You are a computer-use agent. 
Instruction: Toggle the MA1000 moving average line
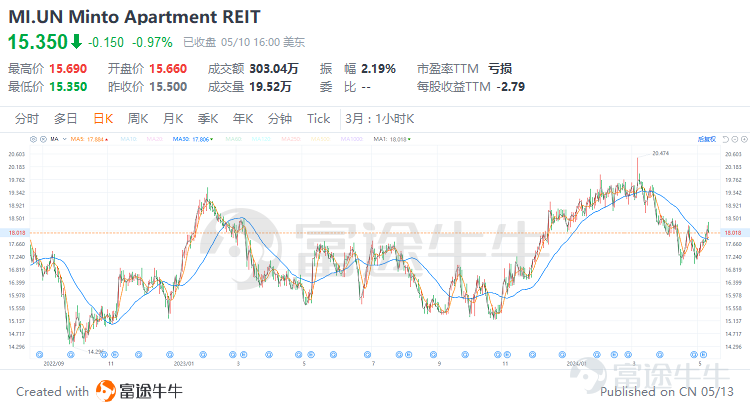pos(352,139)
